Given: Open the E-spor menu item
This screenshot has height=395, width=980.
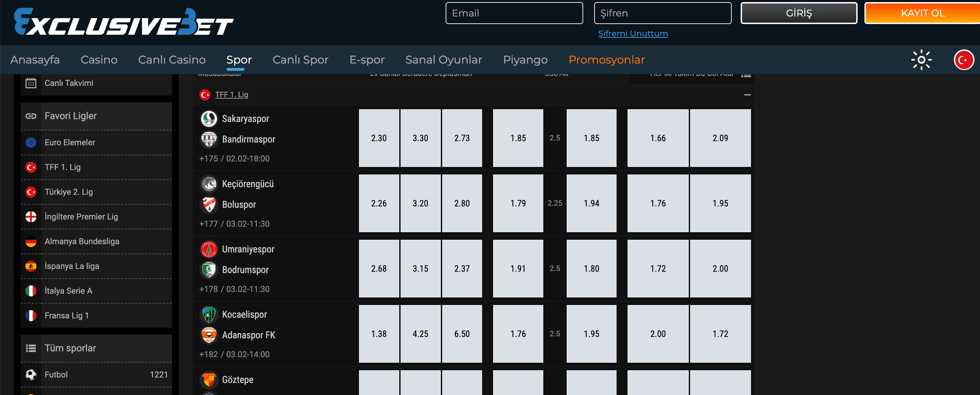Looking at the screenshot, I should click(x=367, y=60).
